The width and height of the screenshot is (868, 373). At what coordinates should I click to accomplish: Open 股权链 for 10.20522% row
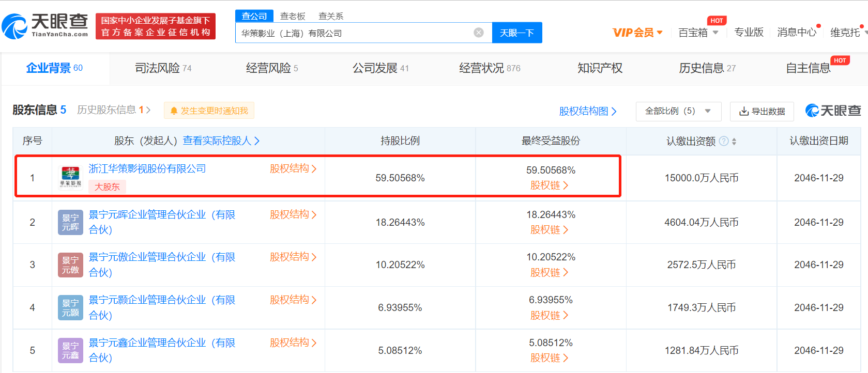(550, 273)
